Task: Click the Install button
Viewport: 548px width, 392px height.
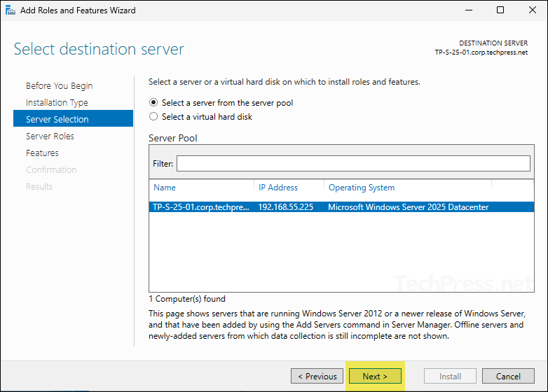Action: point(450,376)
